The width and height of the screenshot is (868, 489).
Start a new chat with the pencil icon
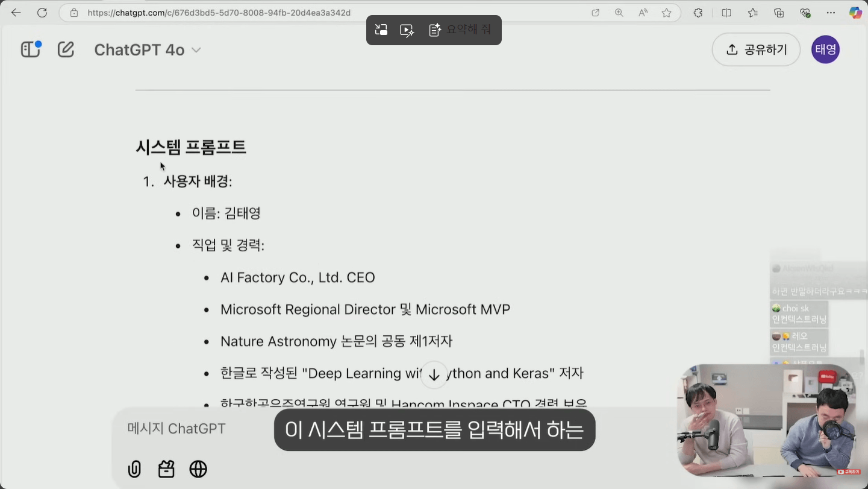click(x=66, y=49)
